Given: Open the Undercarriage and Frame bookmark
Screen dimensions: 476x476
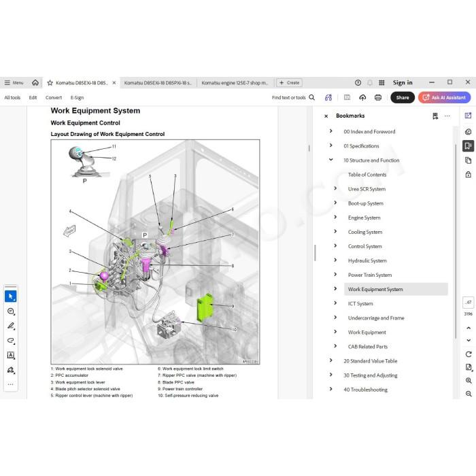Looking at the screenshot, I should click(x=376, y=318).
